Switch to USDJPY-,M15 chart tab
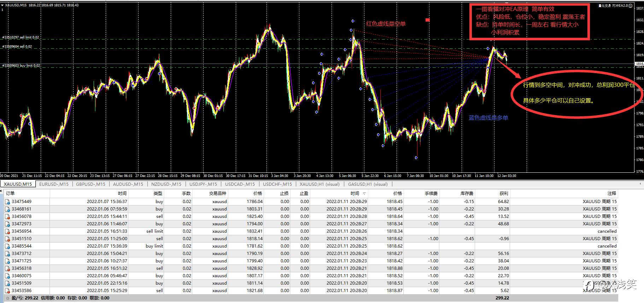Viewport: 644px width, 303px height. coord(203,184)
